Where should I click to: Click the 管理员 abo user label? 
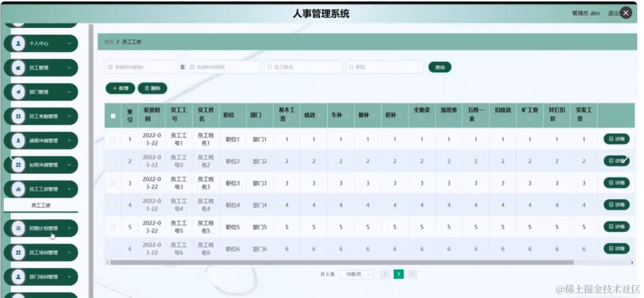coord(586,13)
